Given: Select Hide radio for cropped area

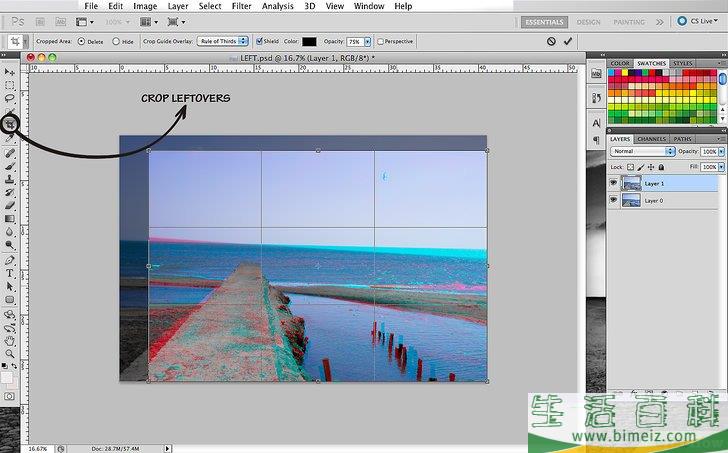Looking at the screenshot, I should coord(116,41).
